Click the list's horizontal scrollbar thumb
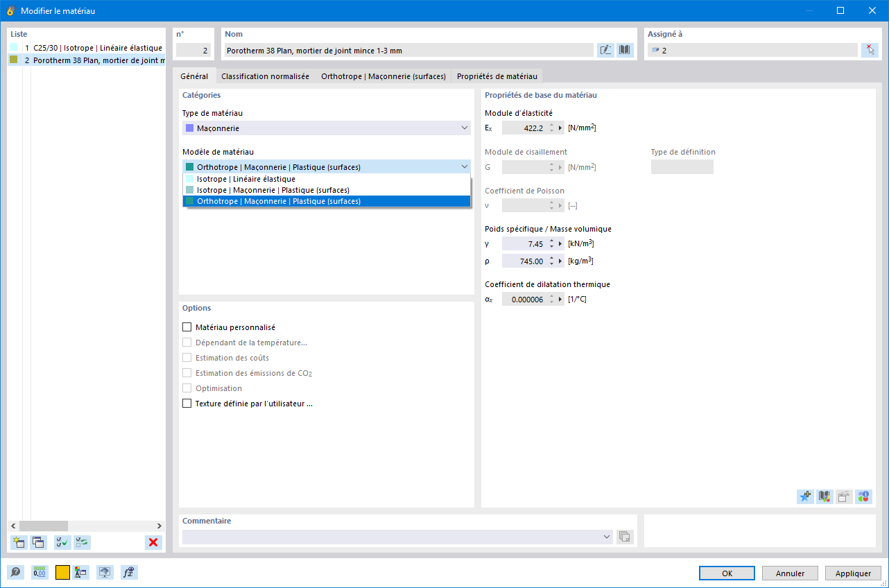889x588 pixels. click(x=44, y=526)
